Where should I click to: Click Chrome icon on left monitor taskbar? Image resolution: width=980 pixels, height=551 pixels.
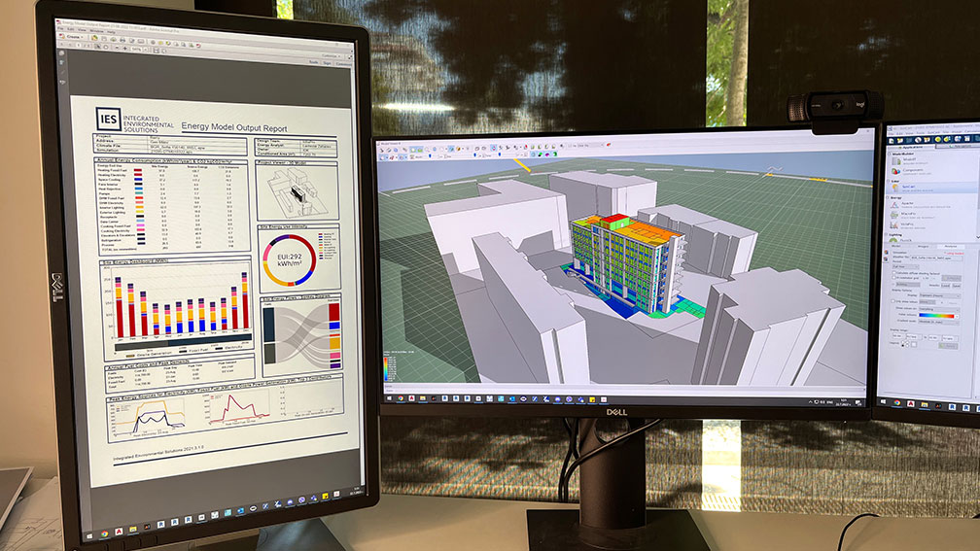click(104, 534)
